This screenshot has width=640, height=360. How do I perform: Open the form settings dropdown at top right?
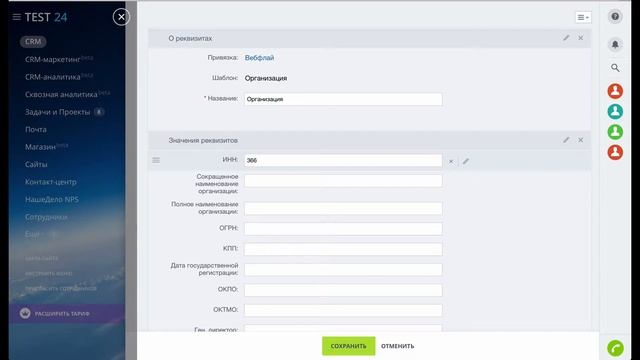583,18
